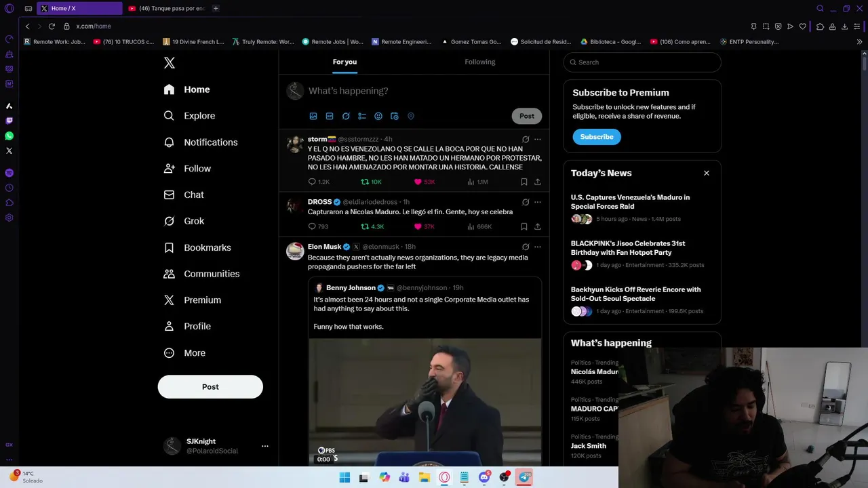Enhance post with Grok icon

346,116
